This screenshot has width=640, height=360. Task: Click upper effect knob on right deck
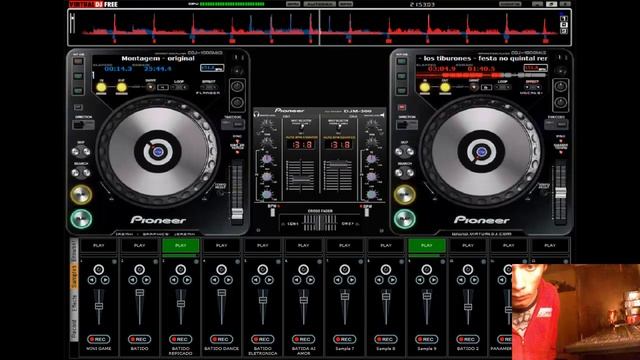pyautogui.click(x=561, y=87)
